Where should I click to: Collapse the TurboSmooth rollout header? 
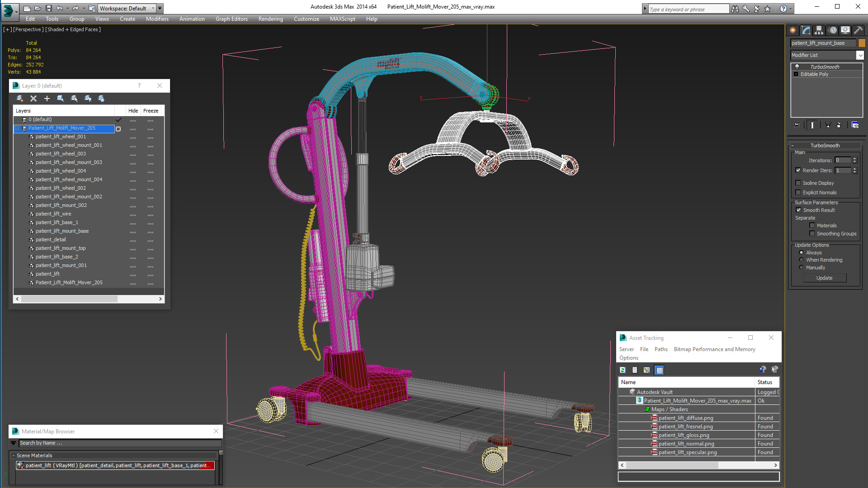point(825,145)
